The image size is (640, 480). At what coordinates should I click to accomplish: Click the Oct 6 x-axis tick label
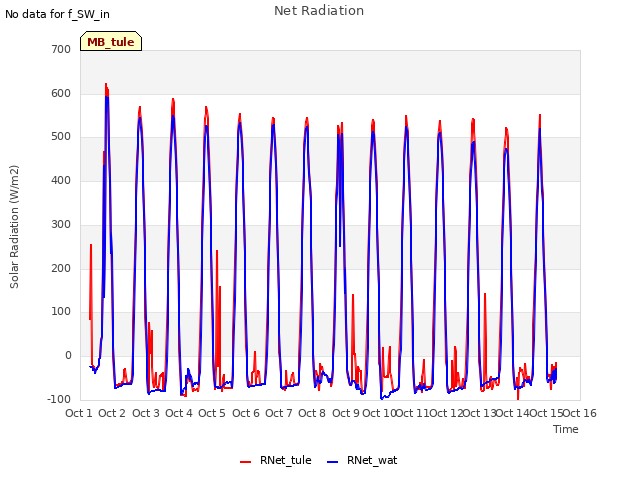(x=246, y=413)
